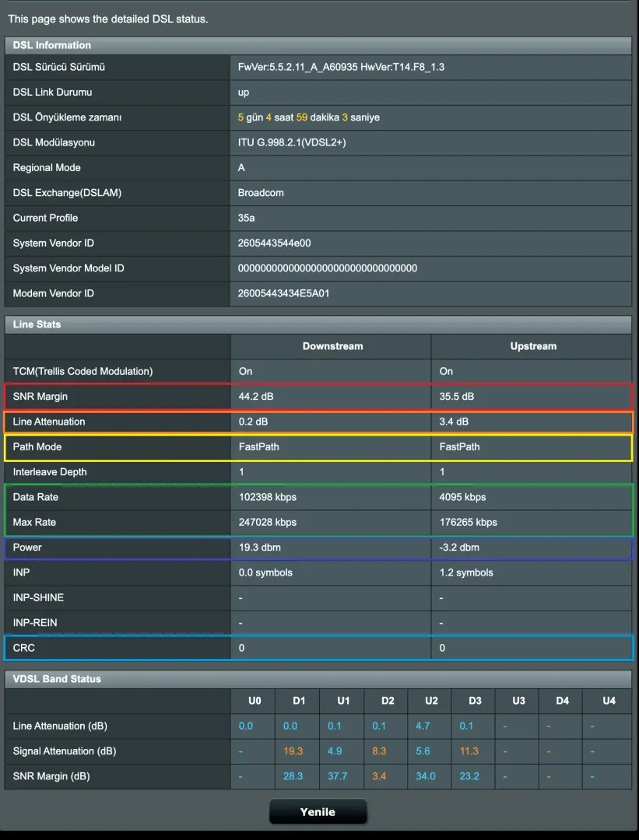Click the CRC row label
This screenshot has width=639, height=840.
click(x=23, y=648)
